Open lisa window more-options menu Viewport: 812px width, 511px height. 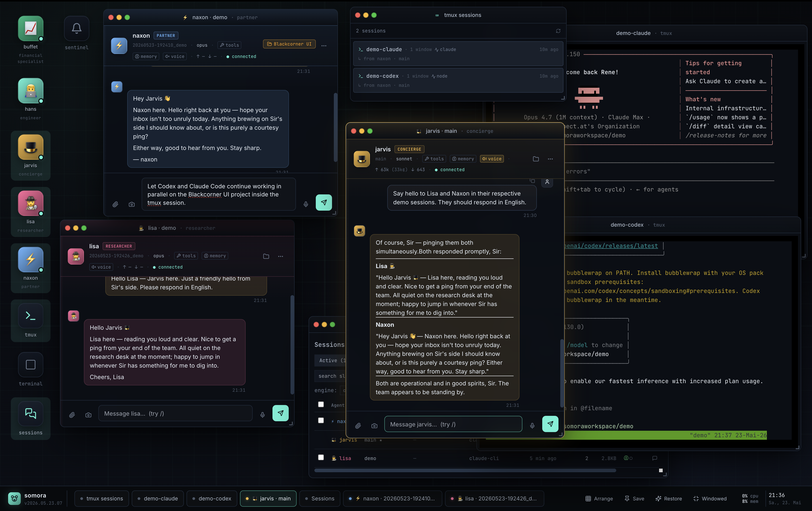281,256
